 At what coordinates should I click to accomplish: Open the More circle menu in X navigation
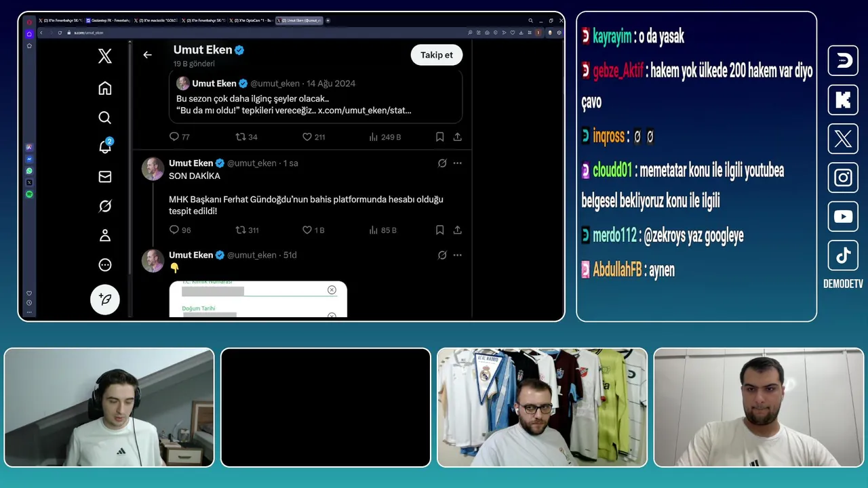point(104,265)
